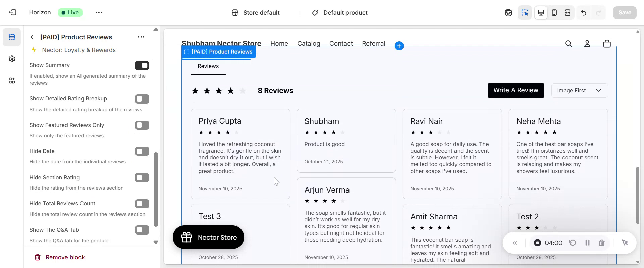
Task: Open the storefront cart icon
Action: (607, 44)
